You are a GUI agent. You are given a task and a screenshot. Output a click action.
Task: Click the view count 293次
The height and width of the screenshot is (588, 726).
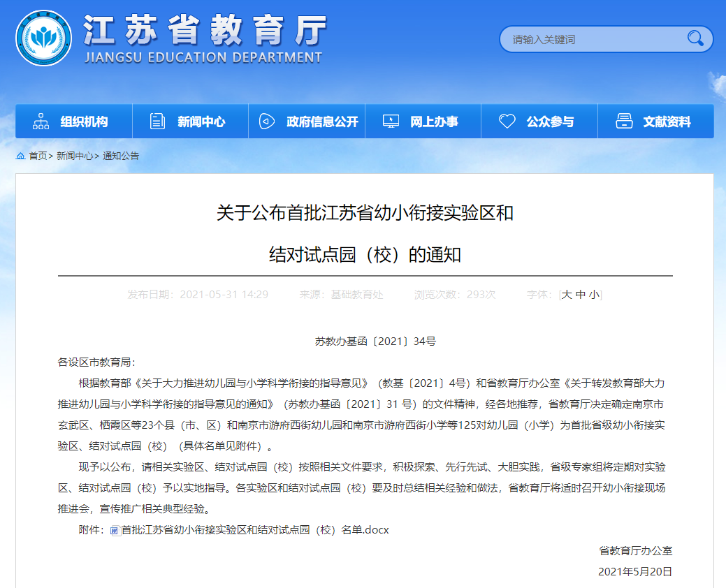point(481,295)
